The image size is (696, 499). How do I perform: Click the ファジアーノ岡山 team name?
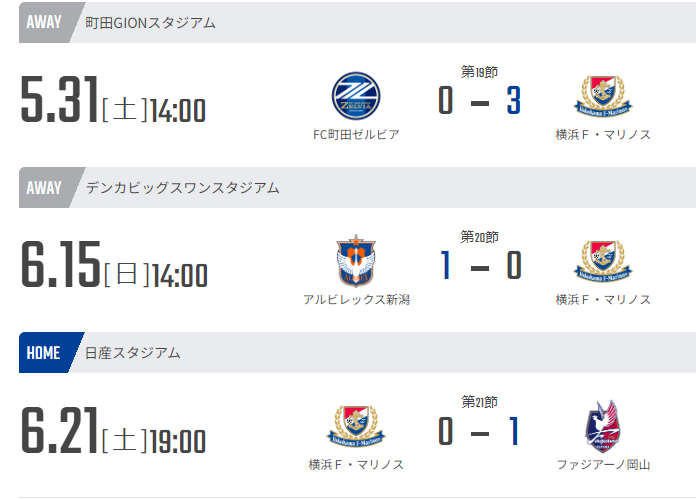(x=603, y=464)
